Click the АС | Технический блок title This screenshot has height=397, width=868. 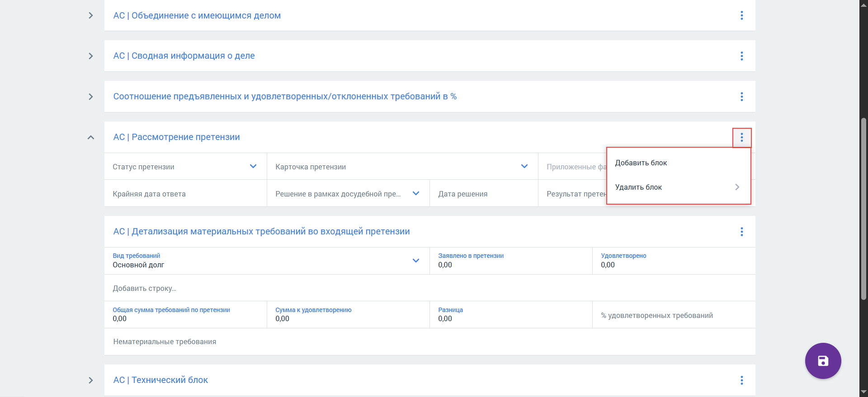[160, 380]
